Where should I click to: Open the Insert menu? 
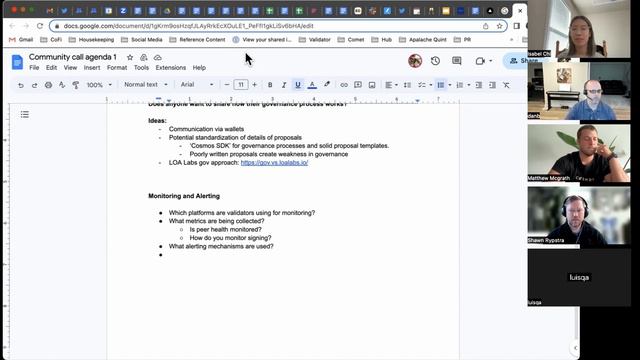tap(92, 68)
